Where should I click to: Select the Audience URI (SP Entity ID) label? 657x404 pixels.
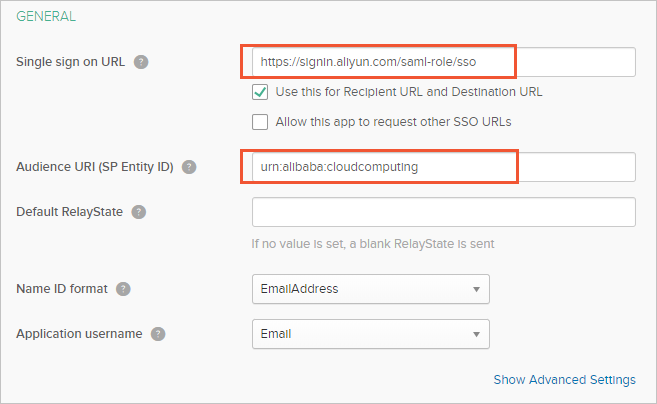point(95,167)
